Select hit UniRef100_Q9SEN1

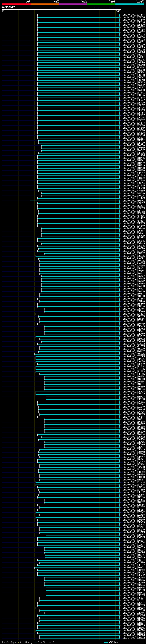pyautogui.click(x=134, y=93)
